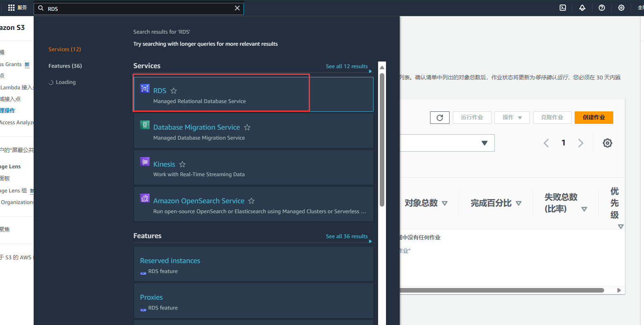Open the settings gear in top bar
This screenshot has width=644, height=325.
pyautogui.click(x=621, y=7)
